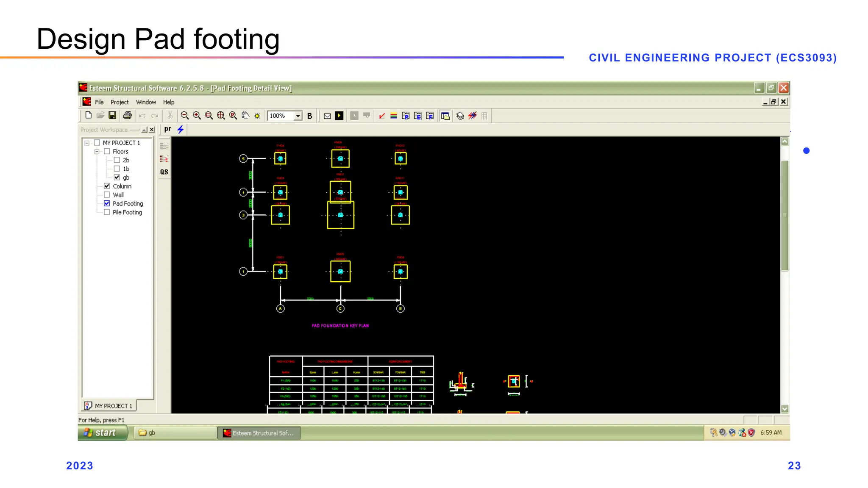The width and height of the screenshot is (868, 488).
Task: Open the File menu
Action: click(99, 102)
